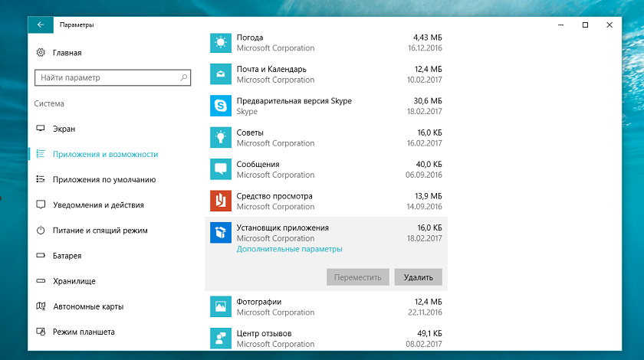Click the 30,6 МБ size value

(x=428, y=101)
